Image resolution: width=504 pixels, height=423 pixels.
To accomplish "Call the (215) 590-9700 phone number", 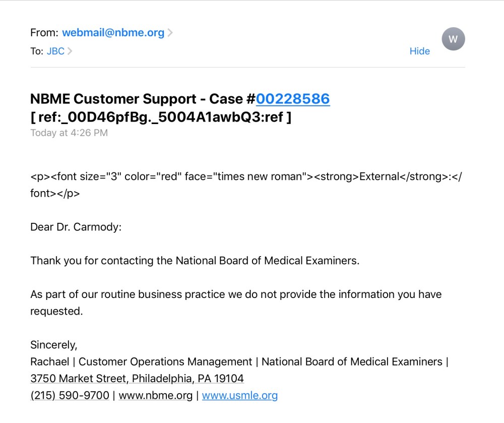I will pyautogui.click(x=70, y=395).
